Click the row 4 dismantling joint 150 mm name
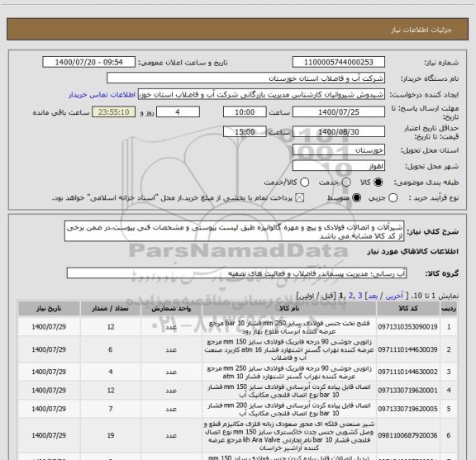The width and height of the screenshot is (476, 460). tap(289, 391)
